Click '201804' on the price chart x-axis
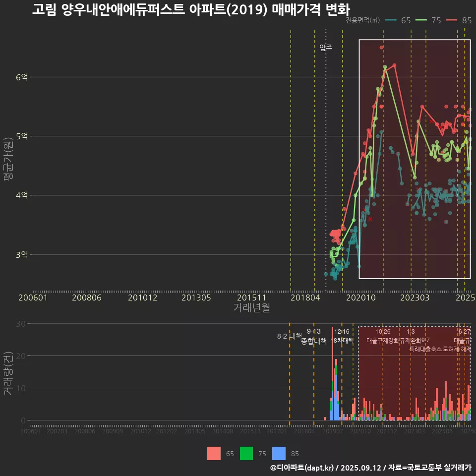Image resolution: width=476 pixels, height=476 pixels. click(305, 297)
